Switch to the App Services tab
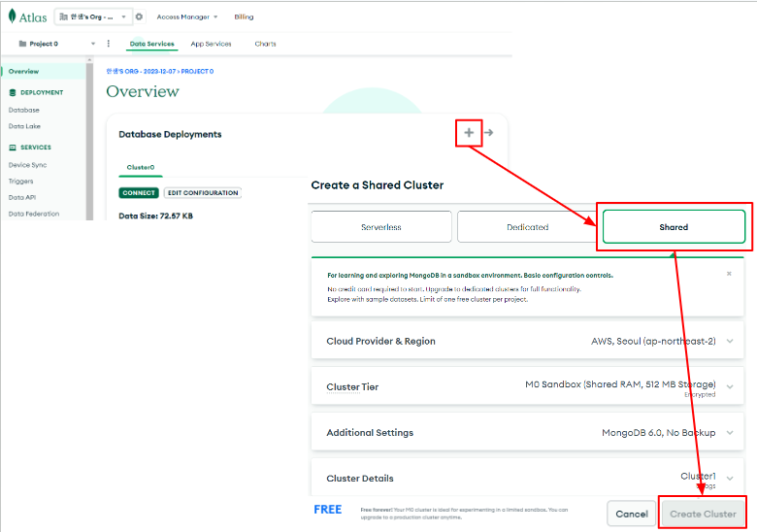Viewport: 757px width, 532px height. tap(211, 44)
